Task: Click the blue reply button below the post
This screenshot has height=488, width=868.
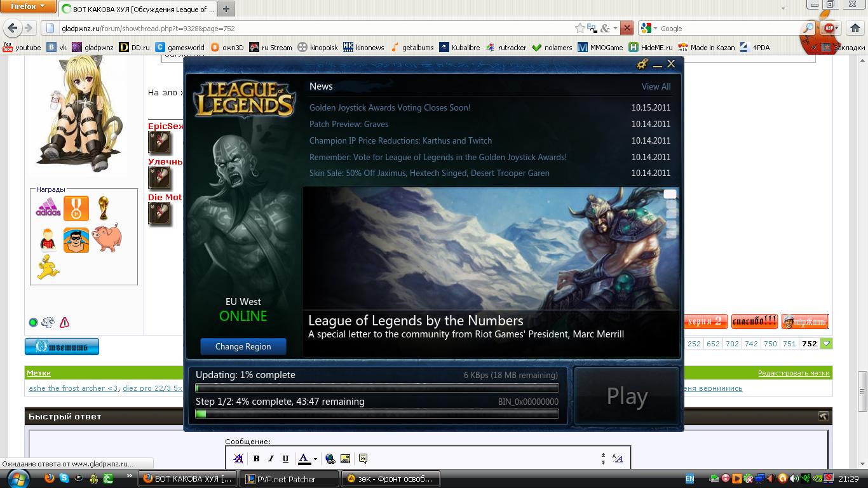Action: click(x=62, y=346)
